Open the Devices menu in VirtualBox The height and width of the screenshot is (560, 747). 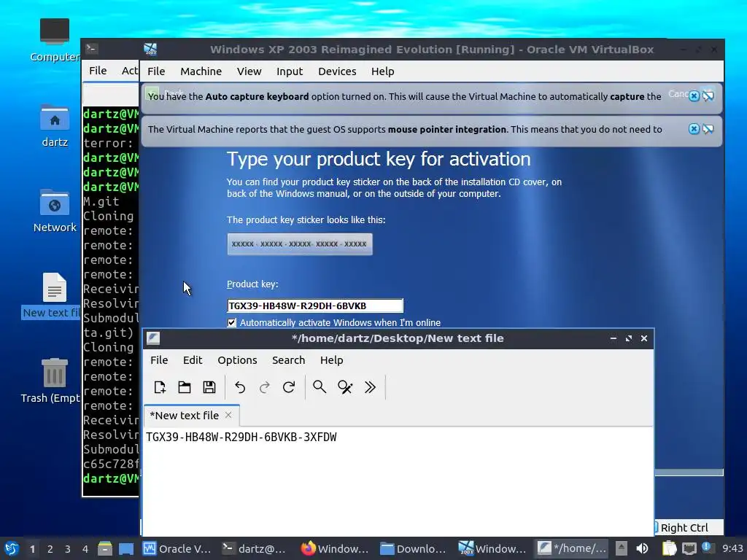tap(337, 71)
